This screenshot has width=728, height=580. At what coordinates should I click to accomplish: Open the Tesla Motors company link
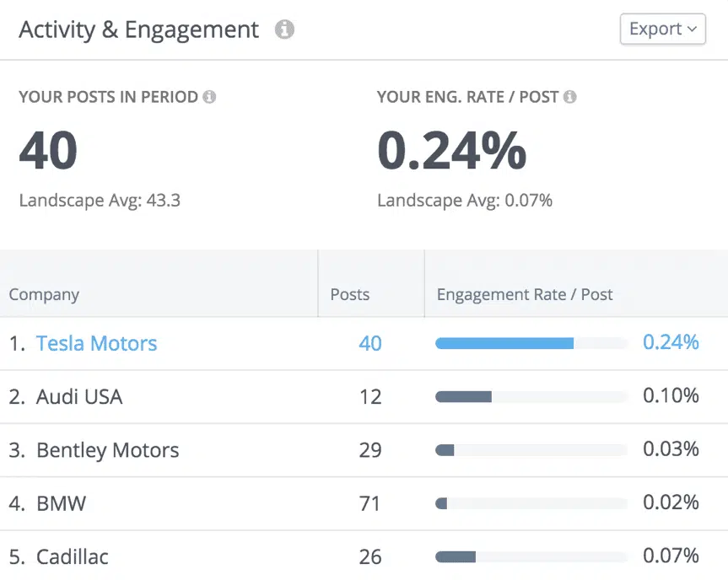[96, 343]
